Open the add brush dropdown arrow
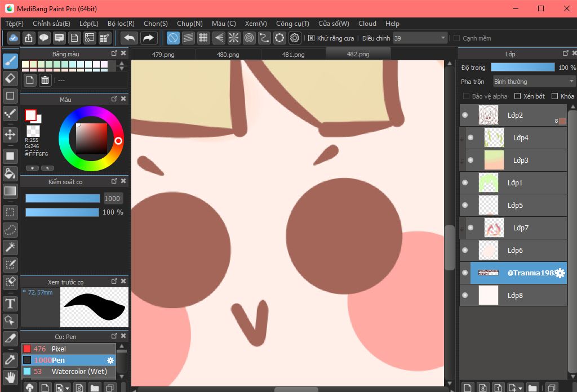577x392 pixels. [68, 388]
